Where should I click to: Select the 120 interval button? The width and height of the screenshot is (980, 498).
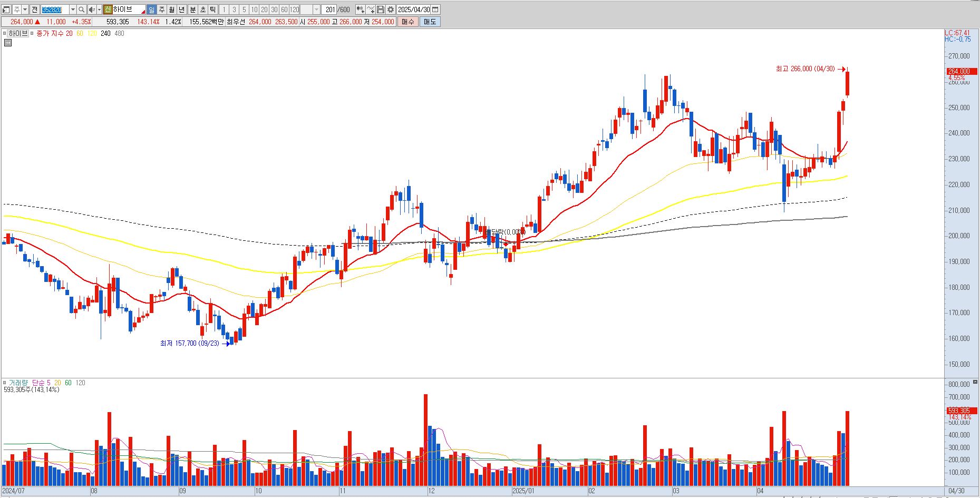click(x=295, y=9)
